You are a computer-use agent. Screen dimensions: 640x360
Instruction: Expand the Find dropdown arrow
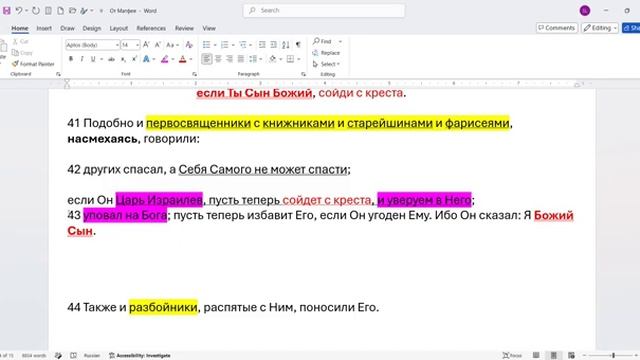point(340,41)
